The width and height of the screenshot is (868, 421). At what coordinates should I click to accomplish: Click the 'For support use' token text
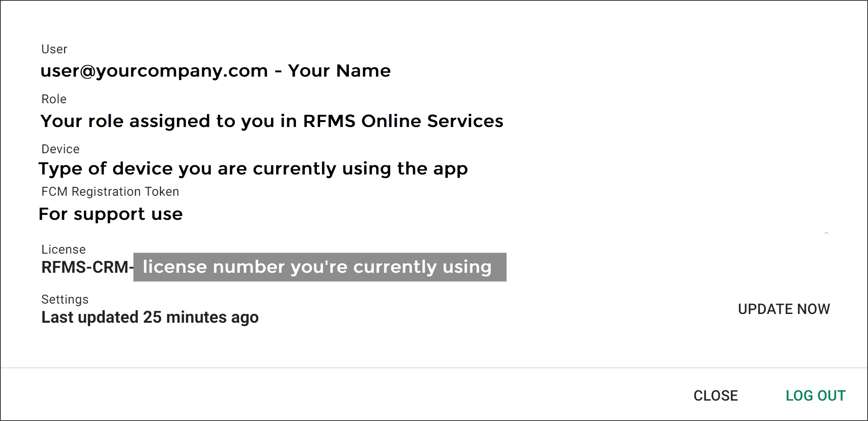tap(110, 214)
